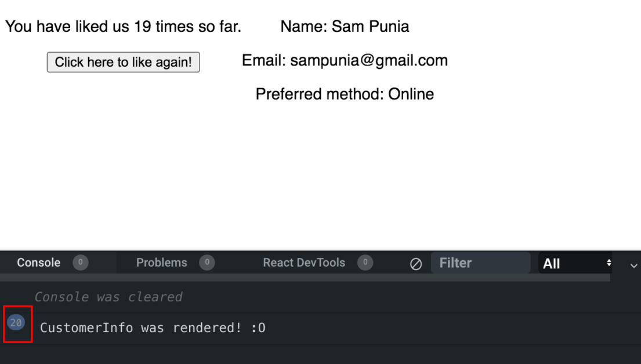
Task: Click the 20 repeat-count badge
Action: pos(16,323)
